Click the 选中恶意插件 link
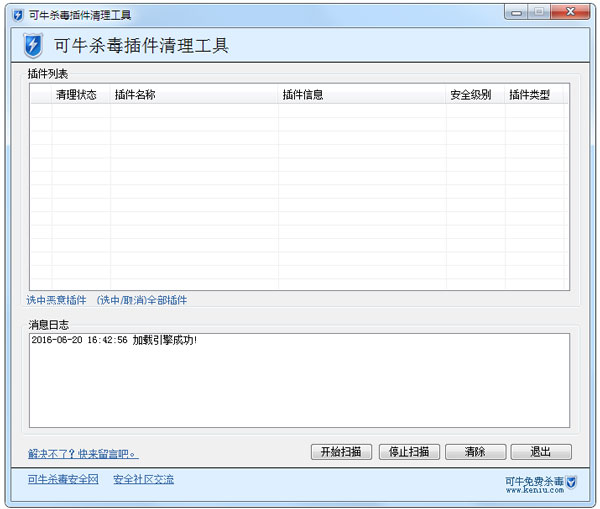This screenshot has width=600, height=509. [x=57, y=300]
